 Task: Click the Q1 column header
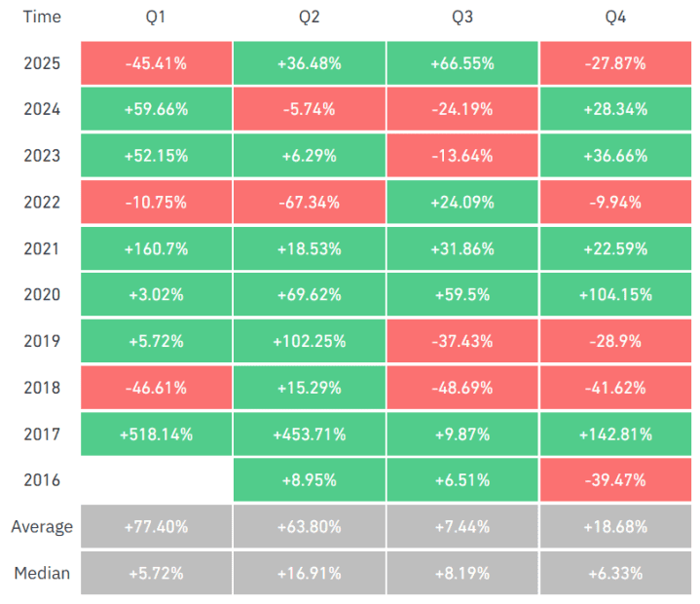point(156,18)
